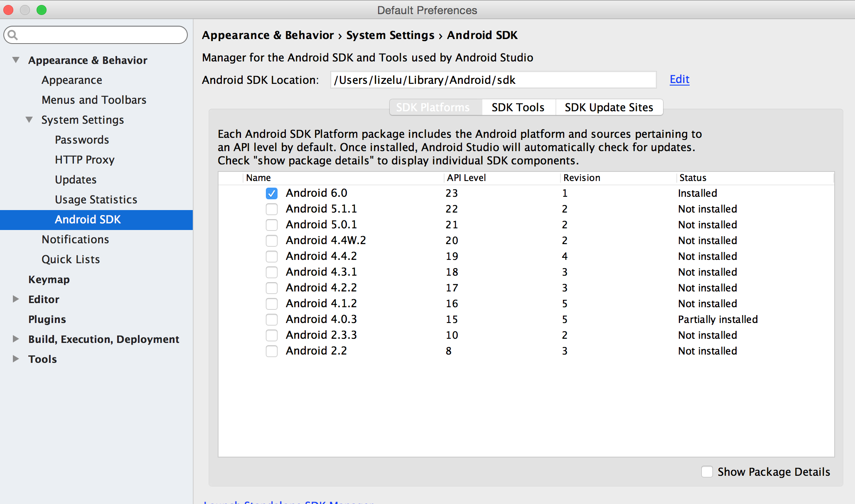This screenshot has width=855, height=504.
Task: Focus the preferences search box
Action: click(100, 35)
